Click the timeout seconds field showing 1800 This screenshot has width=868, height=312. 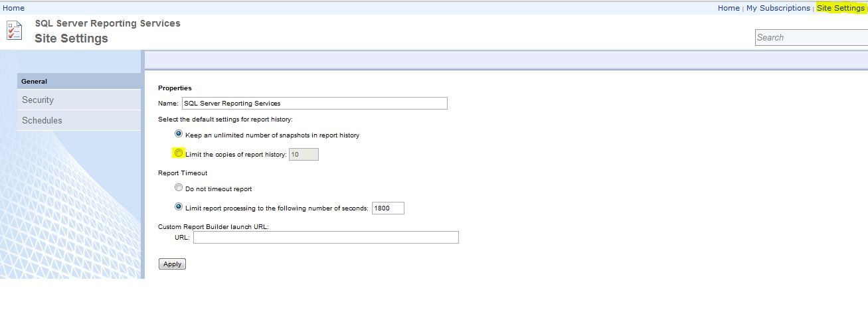[388, 208]
